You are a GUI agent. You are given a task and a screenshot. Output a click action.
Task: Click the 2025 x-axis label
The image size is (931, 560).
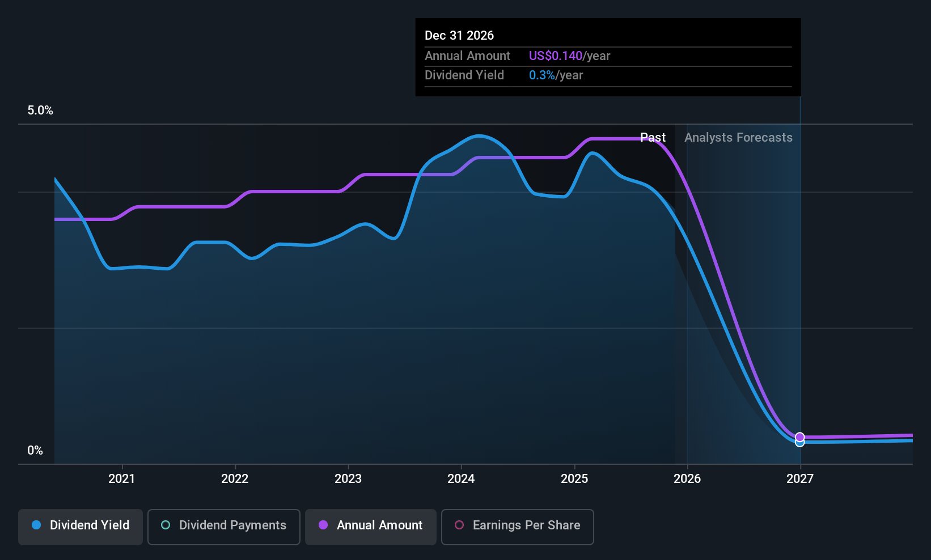point(574,478)
